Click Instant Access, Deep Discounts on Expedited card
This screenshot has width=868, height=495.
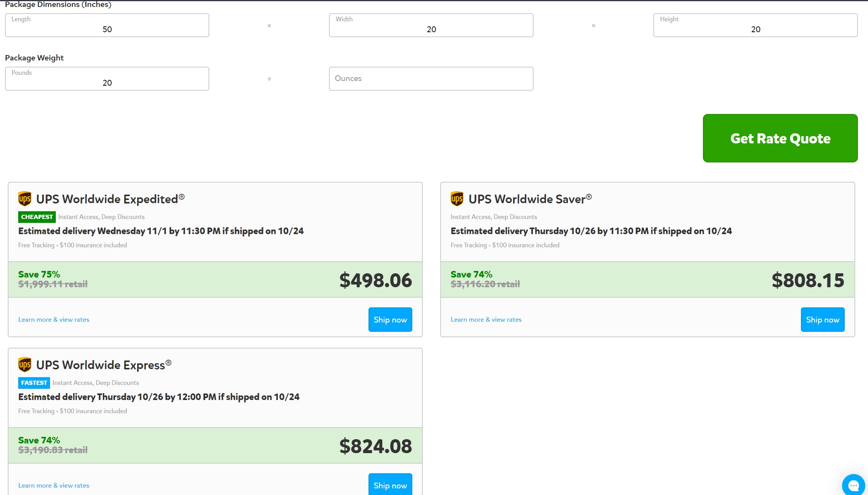click(x=102, y=217)
